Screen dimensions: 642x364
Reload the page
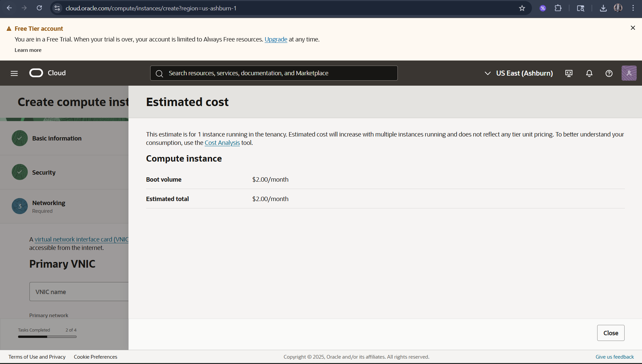click(39, 8)
